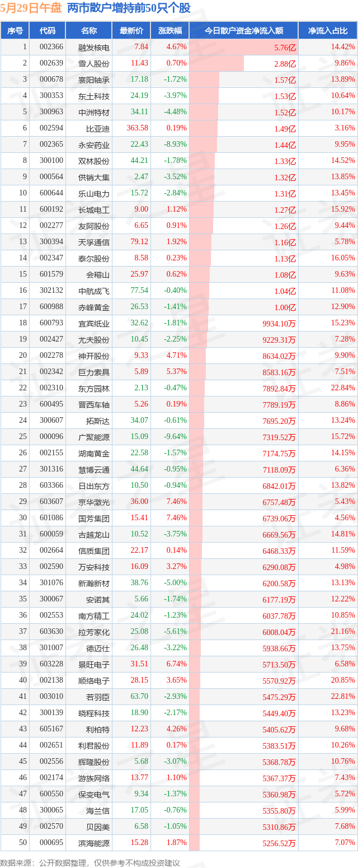Select stock name 双林股份

94,161
